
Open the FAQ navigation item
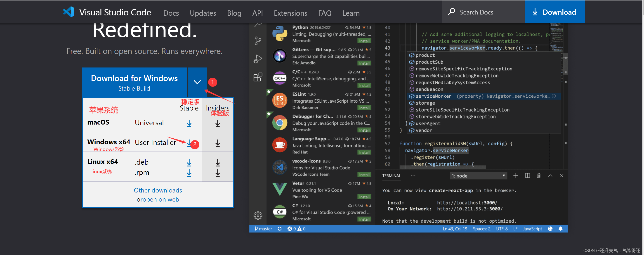click(x=325, y=13)
